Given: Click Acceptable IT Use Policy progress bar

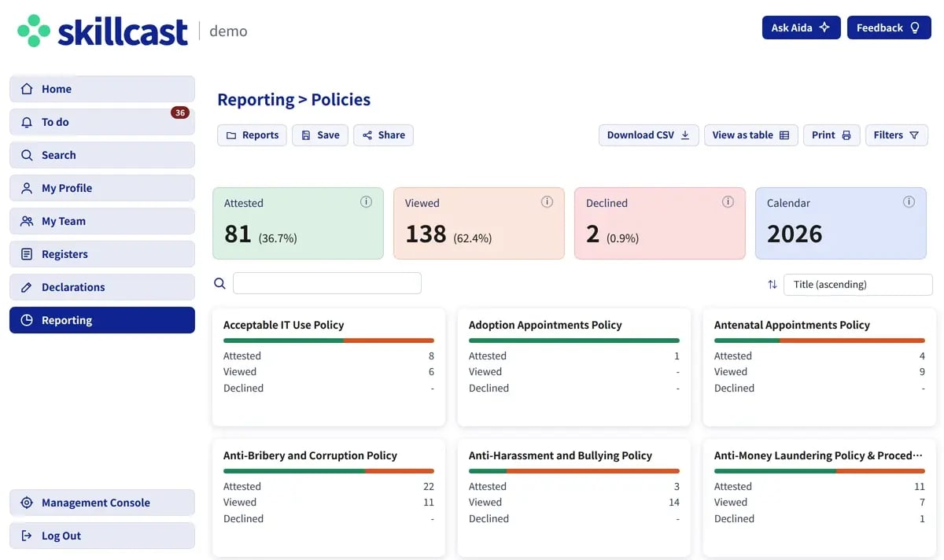Looking at the screenshot, I should click(329, 341).
